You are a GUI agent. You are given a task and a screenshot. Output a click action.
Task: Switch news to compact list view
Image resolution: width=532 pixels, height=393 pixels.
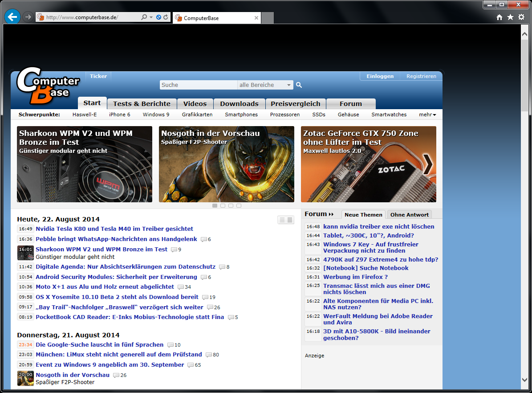pos(282,220)
